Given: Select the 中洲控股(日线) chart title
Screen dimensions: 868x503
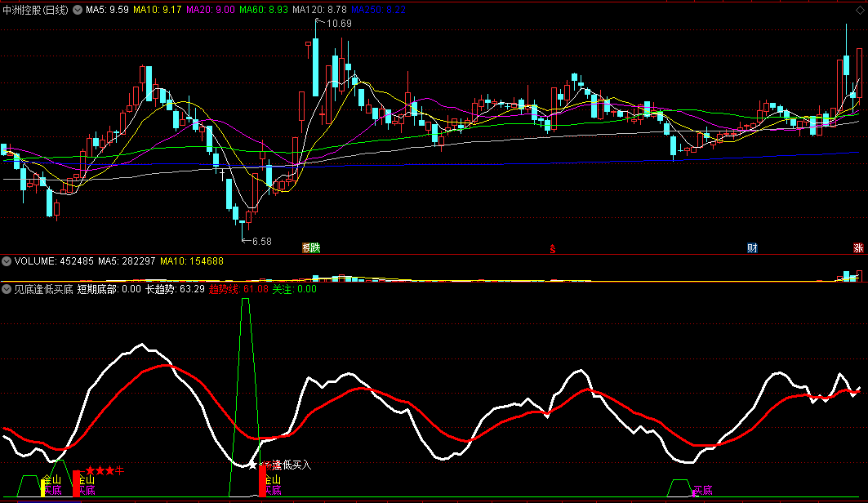Looking at the screenshot, I should [35, 10].
